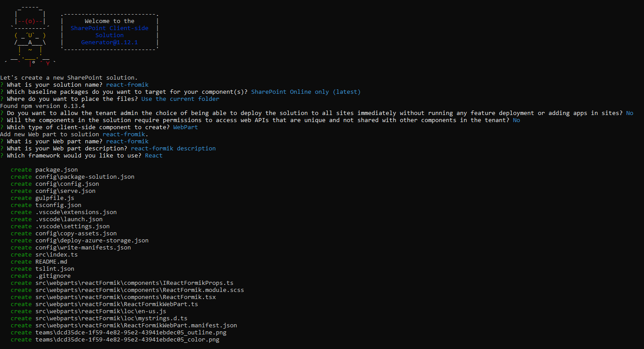Select the 'react-formik description' text
This screenshot has height=349, width=644.
coord(173,148)
